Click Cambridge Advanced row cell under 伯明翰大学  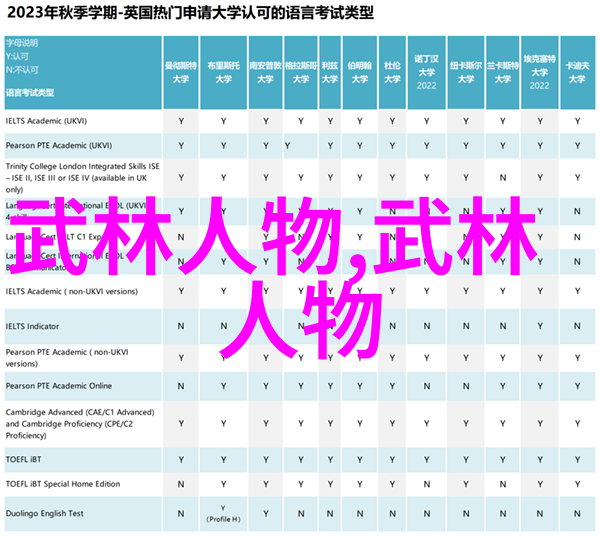click(x=360, y=424)
